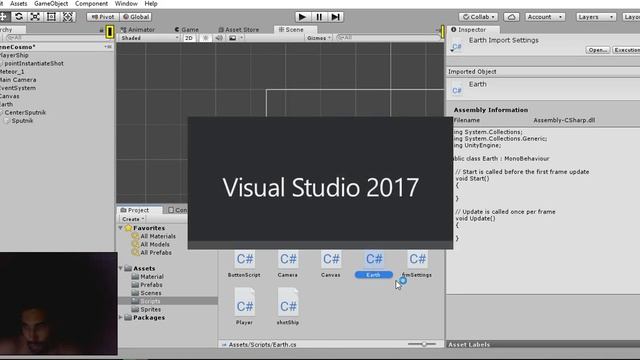Screen dimensions: 640x360
Task: Open the Assets menu
Action: tap(18, 4)
